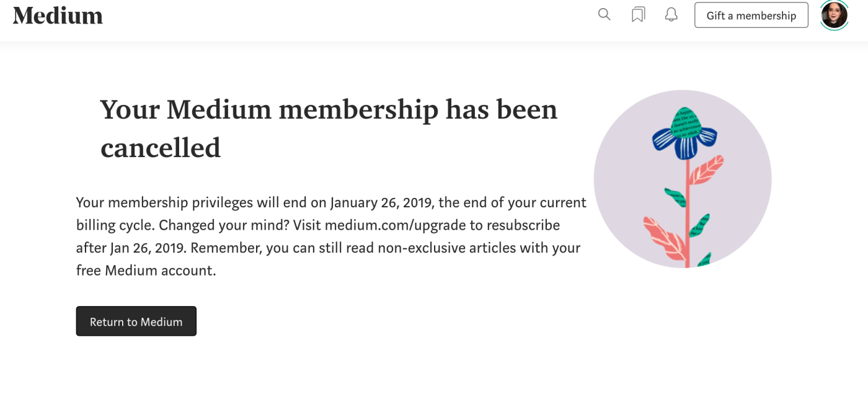
Task: Click the membership cancelled heading
Action: pyautogui.click(x=329, y=110)
